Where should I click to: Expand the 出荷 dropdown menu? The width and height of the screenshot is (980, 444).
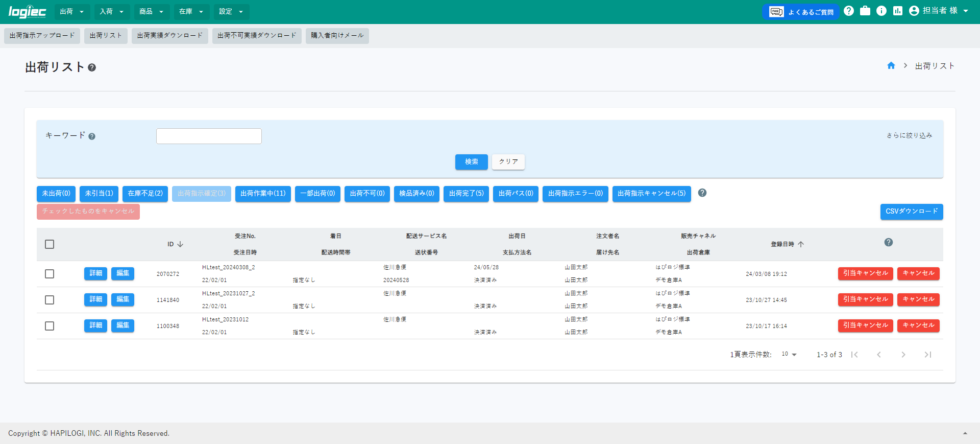pos(72,12)
